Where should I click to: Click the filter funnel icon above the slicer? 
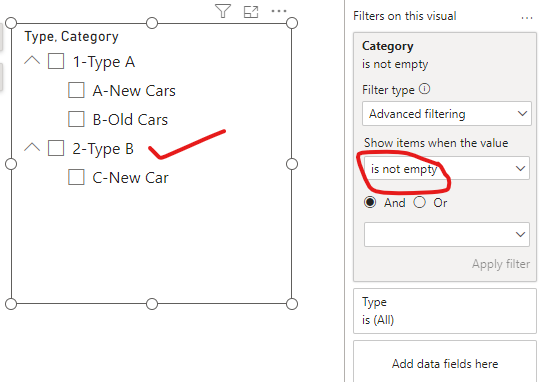pos(223,11)
